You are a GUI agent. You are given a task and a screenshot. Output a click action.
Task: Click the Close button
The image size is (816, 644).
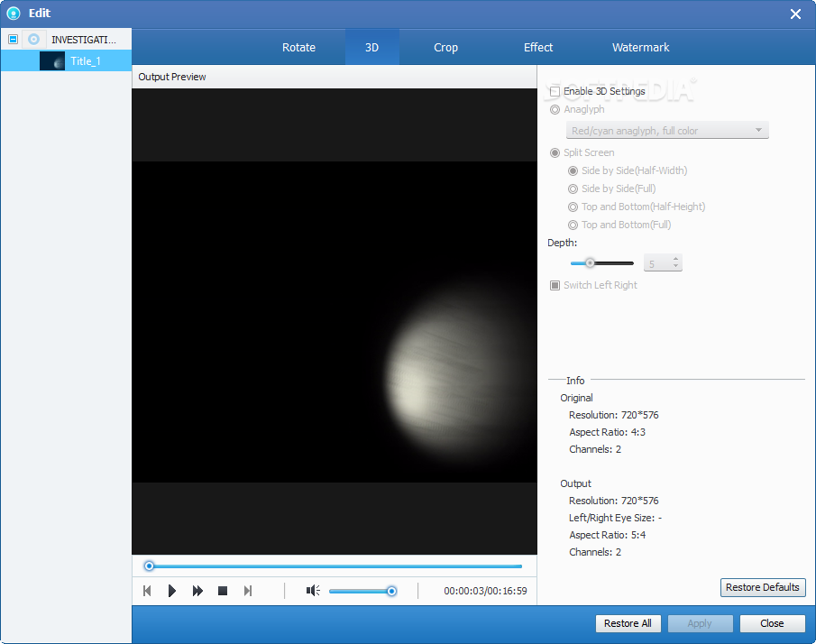(x=772, y=623)
